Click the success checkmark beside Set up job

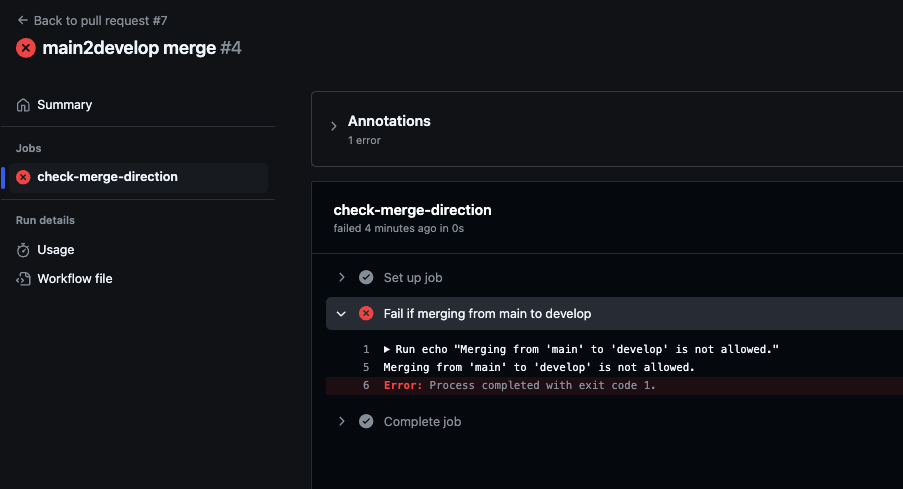366,277
